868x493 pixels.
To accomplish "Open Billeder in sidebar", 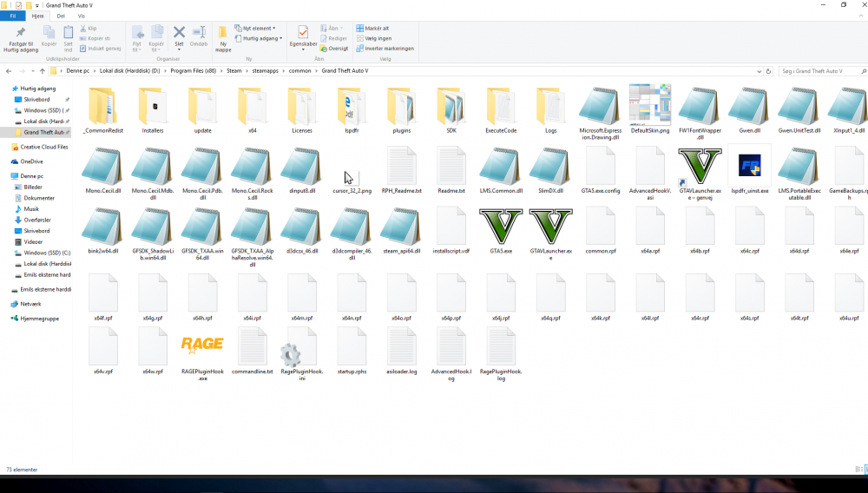I will point(33,187).
